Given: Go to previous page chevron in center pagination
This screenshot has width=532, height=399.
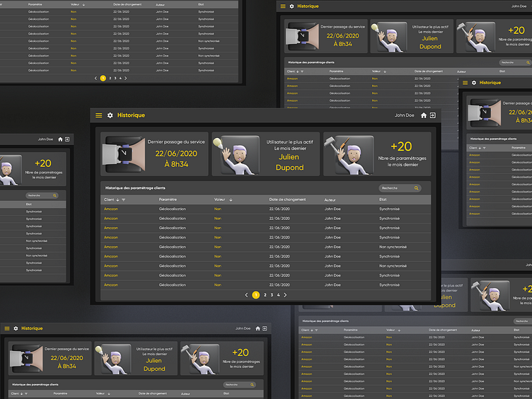Looking at the screenshot, I should [x=247, y=295].
